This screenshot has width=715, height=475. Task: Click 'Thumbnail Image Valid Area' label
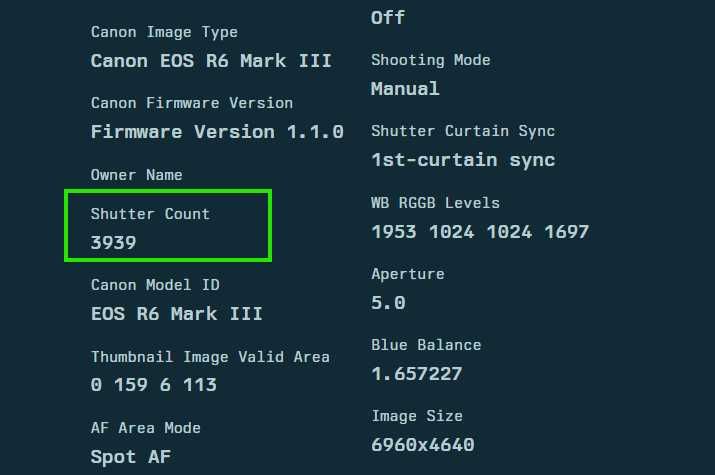210,356
